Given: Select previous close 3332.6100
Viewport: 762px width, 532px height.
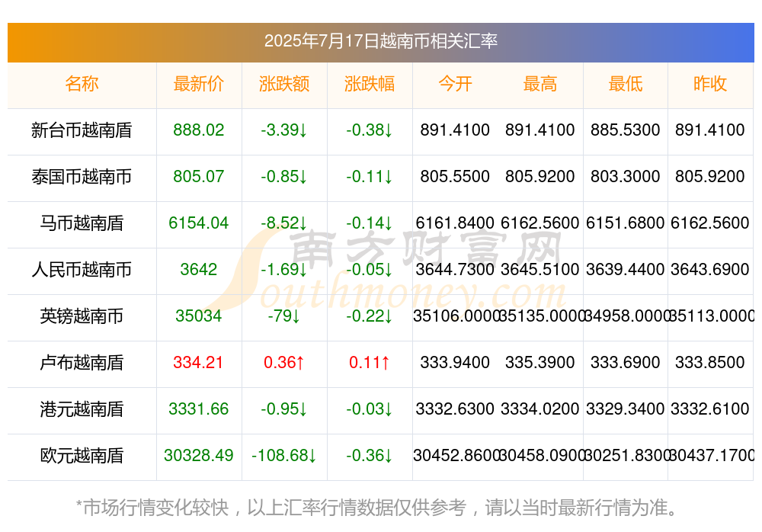Looking at the screenshot, I should (x=710, y=409).
